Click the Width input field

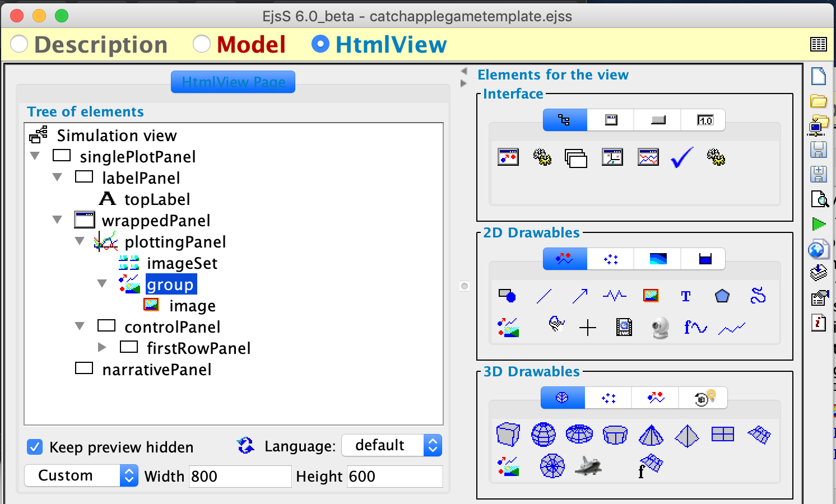(x=240, y=476)
